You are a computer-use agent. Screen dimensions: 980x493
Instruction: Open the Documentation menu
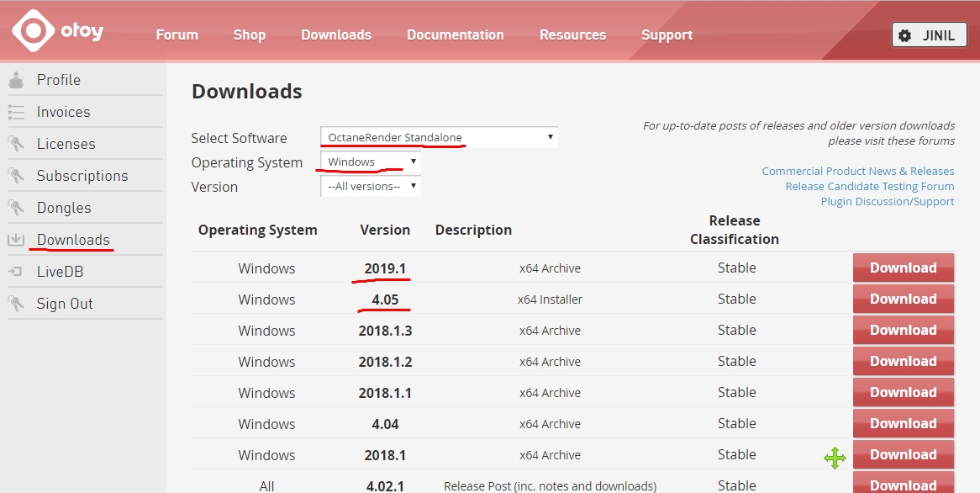click(455, 35)
